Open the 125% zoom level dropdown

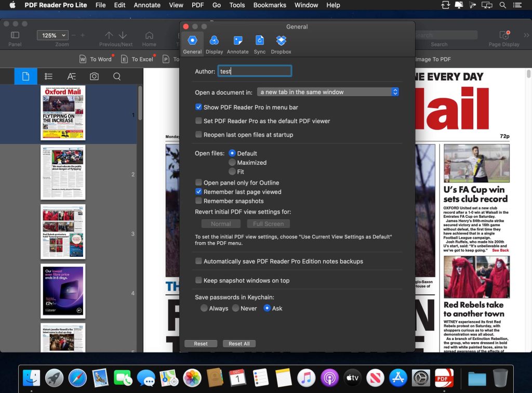(x=52, y=35)
